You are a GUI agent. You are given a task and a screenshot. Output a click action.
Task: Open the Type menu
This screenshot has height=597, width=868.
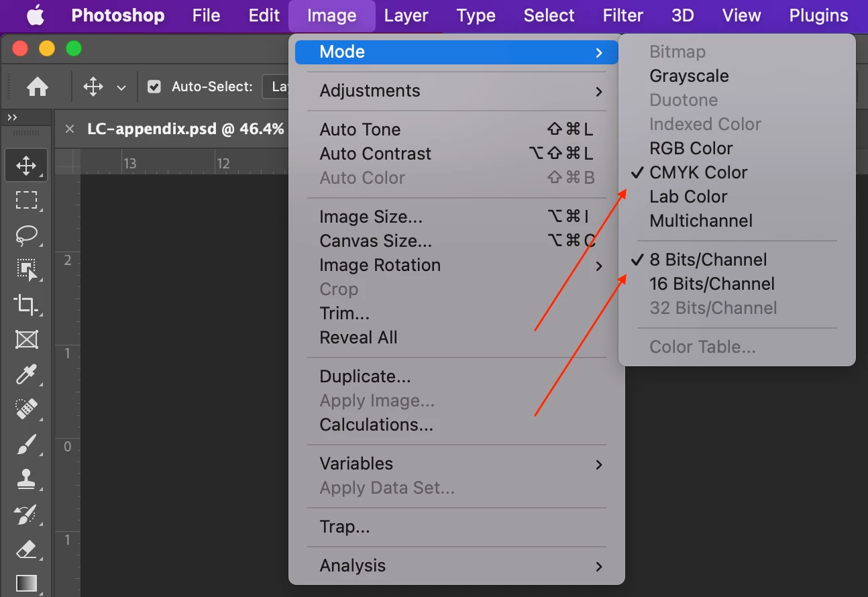pyautogui.click(x=476, y=15)
